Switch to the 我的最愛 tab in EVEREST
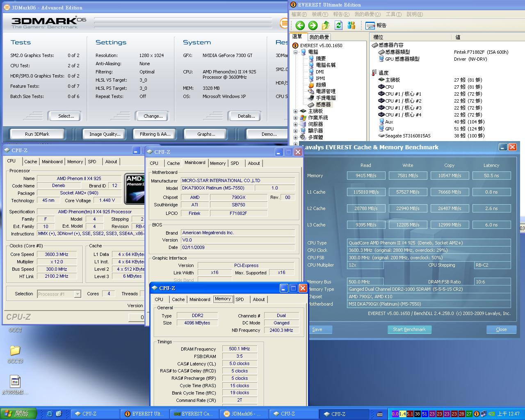The height and width of the screenshot is (420, 525). tap(319, 37)
